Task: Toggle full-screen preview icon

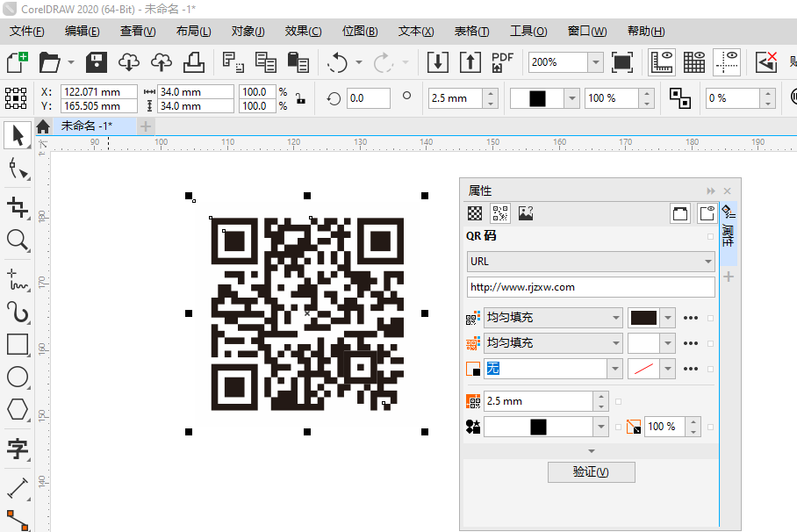Action: 622,62
